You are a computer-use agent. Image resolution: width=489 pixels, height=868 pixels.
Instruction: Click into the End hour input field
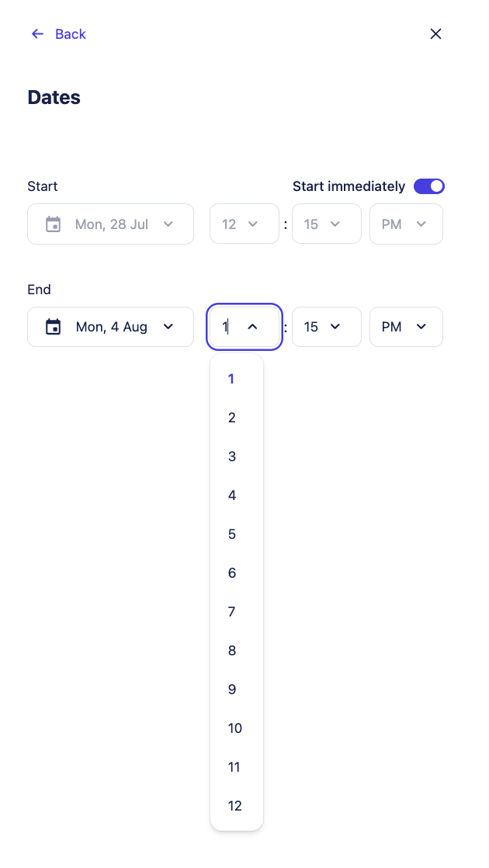(x=228, y=327)
